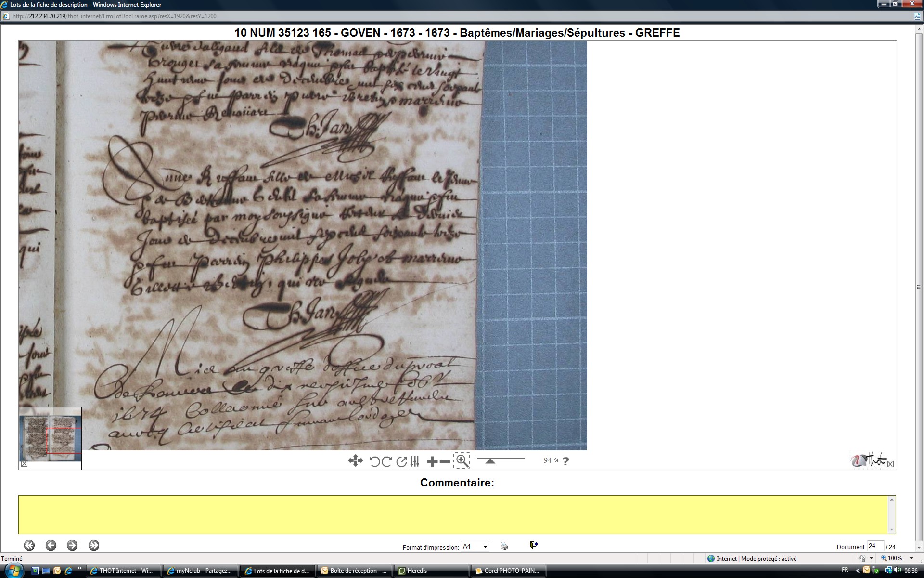Open the viewer help question mark

[x=565, y=461]
